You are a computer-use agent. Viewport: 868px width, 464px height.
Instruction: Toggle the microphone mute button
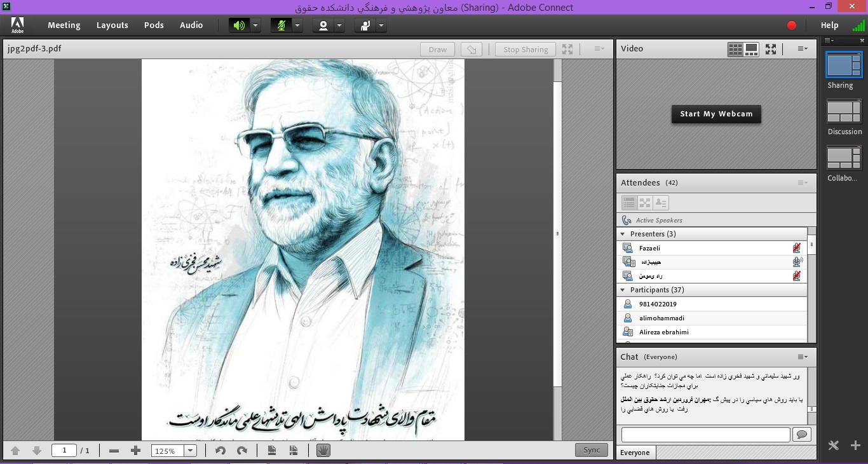pyautogui.click(x=281, y=25)
